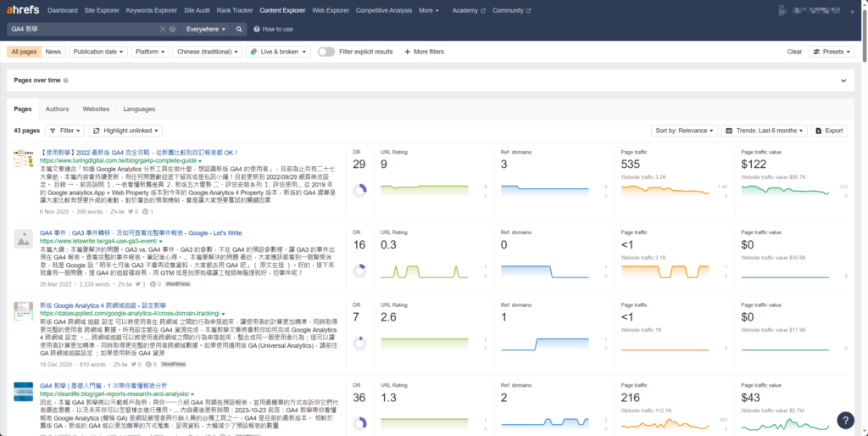Open Web Explorer
Viewport: 868px width, 436px height.
pos(331,10)
